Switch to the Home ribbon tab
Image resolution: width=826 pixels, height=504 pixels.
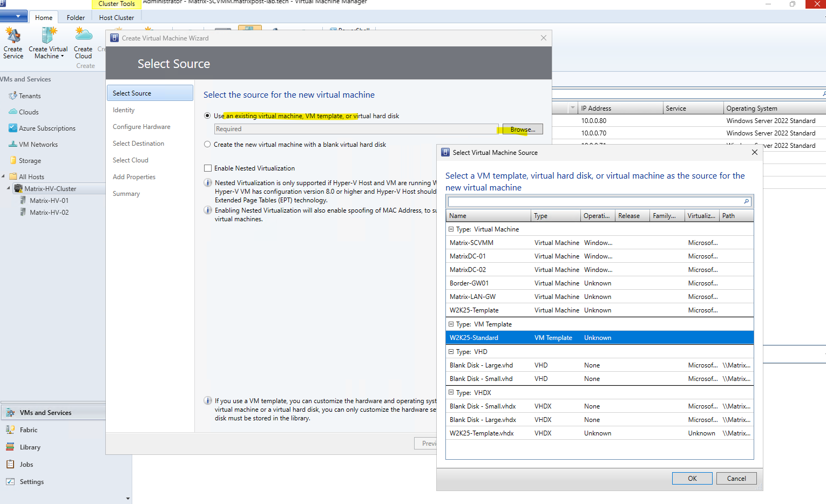44,18
